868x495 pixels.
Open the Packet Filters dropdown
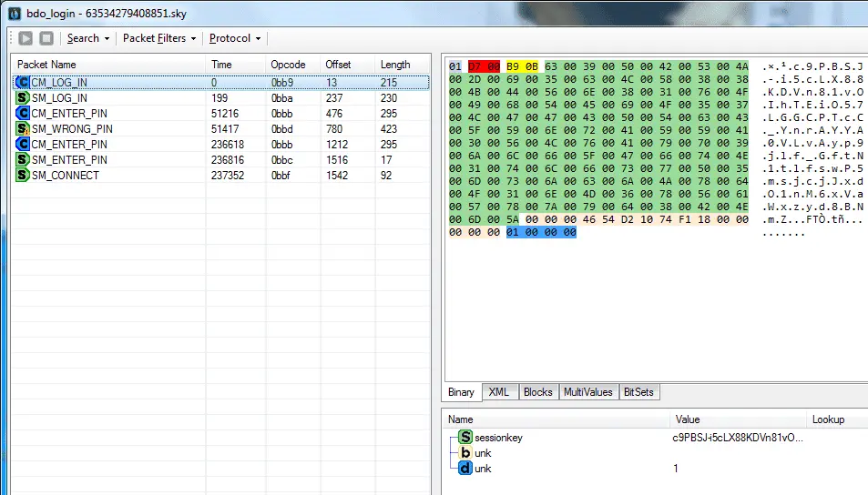[x=159, y=38]
